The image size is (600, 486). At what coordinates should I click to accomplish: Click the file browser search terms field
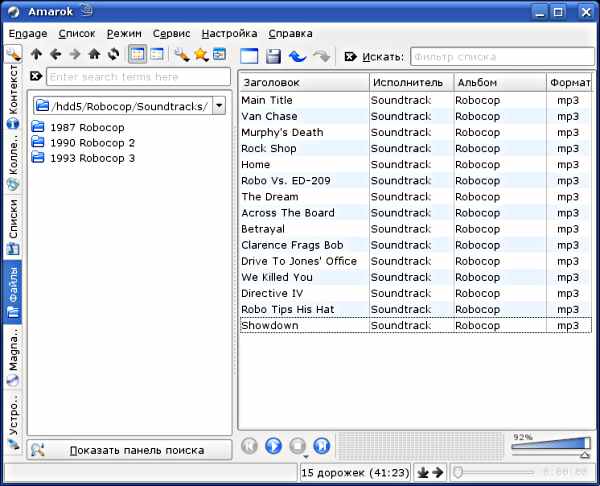tap(139, 77)
